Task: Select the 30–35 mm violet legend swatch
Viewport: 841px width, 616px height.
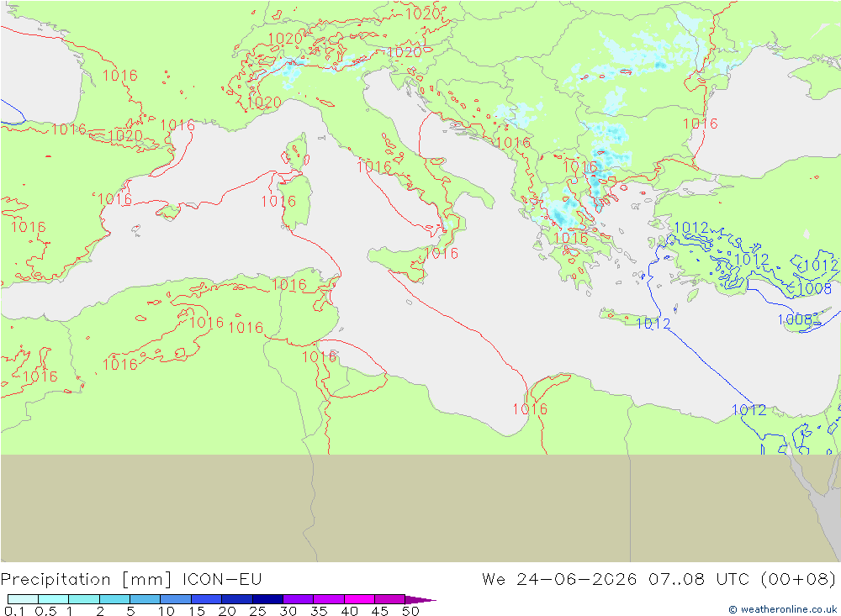Action: pos(299,599)
